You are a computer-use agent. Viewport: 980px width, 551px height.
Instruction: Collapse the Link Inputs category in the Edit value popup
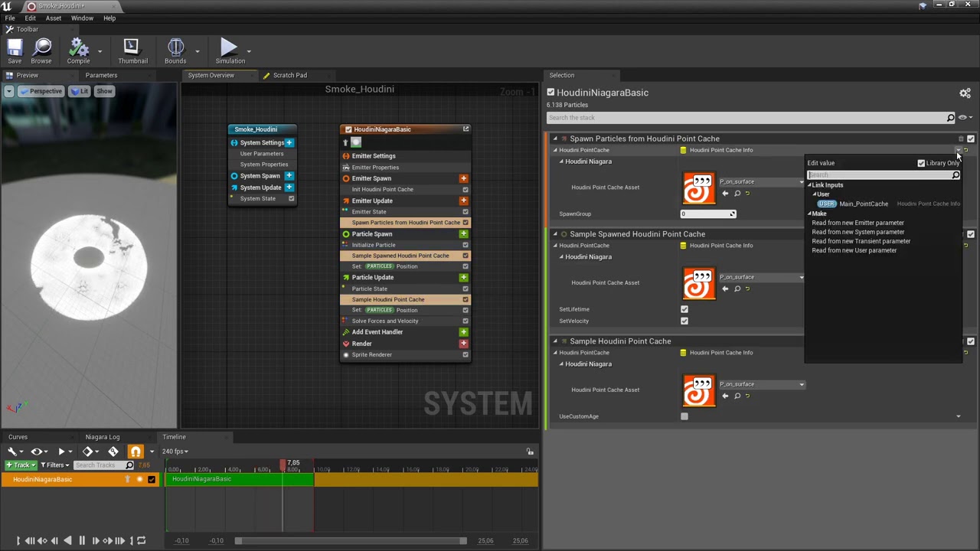point(810,185)
